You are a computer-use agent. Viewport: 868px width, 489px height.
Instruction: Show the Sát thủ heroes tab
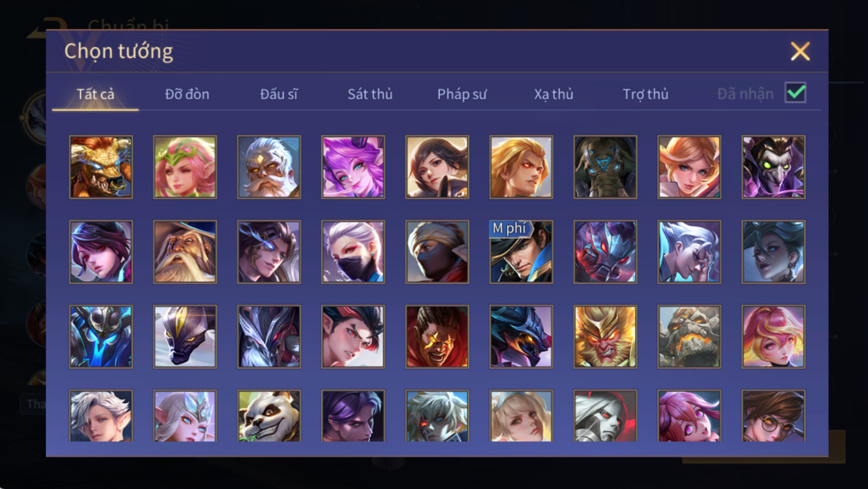click(x=370, y=94)
